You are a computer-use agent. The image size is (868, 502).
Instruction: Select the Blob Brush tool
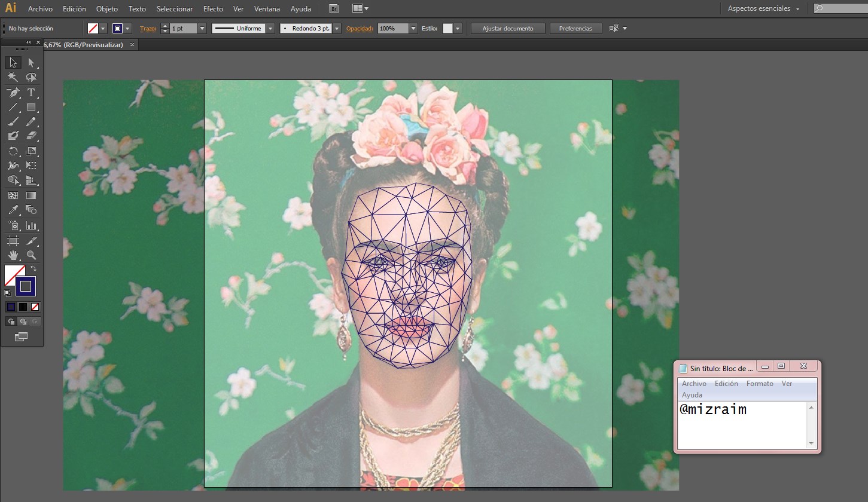click(13, 136)
